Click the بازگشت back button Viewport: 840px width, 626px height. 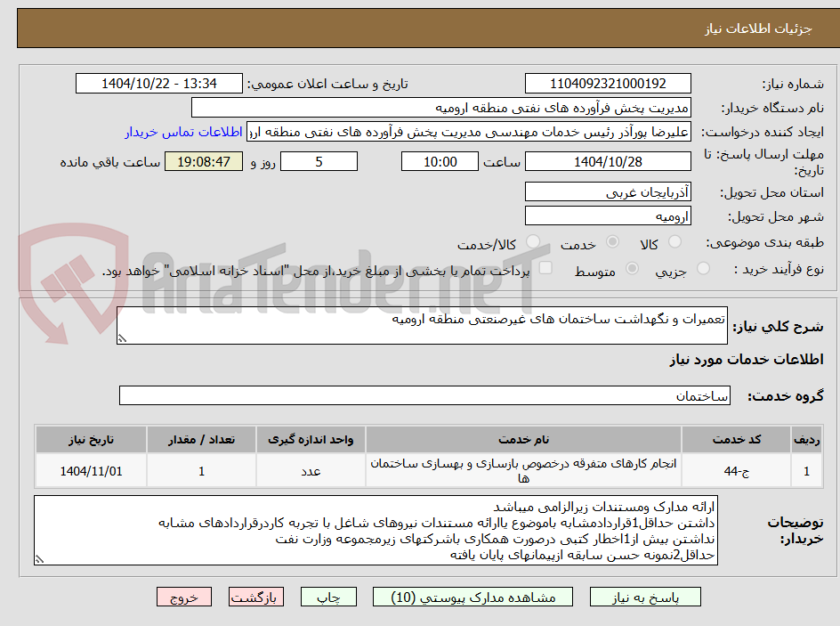[x=256, y=597]
